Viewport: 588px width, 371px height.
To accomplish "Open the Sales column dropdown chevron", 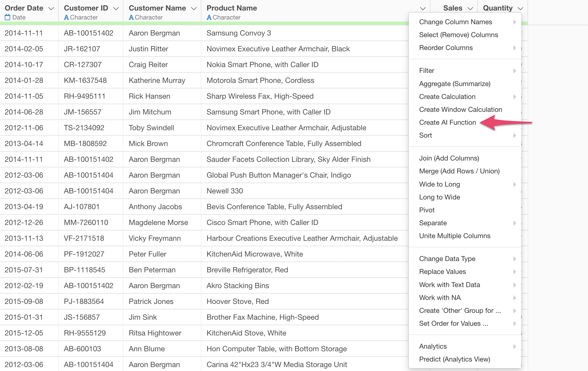I will tap(470, 8).
